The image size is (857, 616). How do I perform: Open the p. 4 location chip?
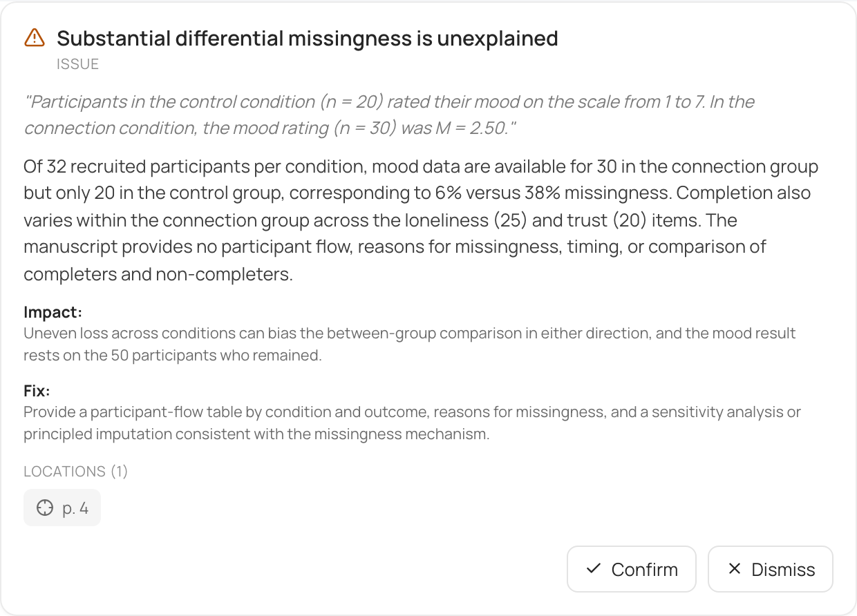coord(62,508)
